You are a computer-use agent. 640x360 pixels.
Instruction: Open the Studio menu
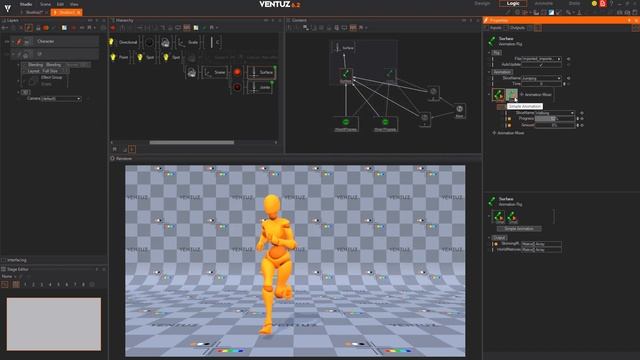pyautogui.click(x=26, y=4)
